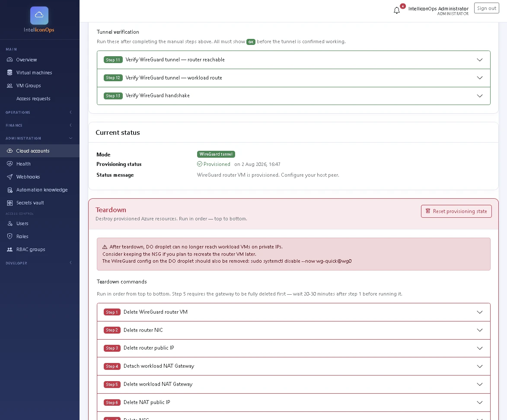
Task: Click the IntelliconOps cloud logo
Action: (x=39, y=15)
